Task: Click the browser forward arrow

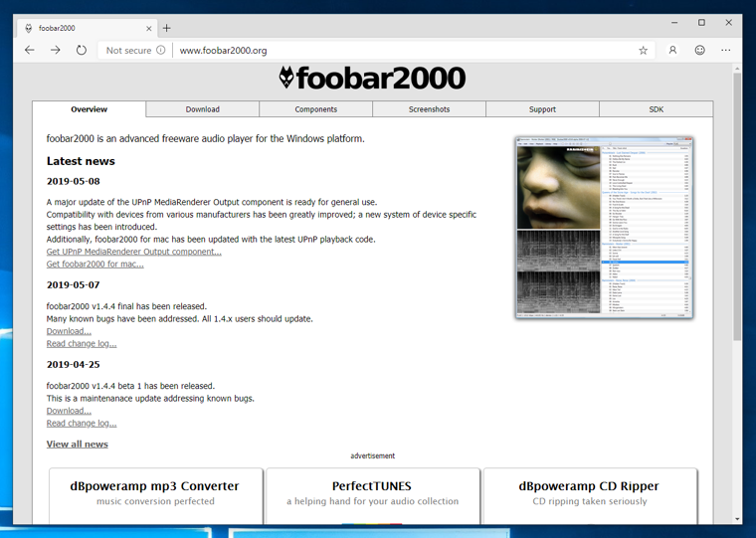Action: [x=56, y=50]
